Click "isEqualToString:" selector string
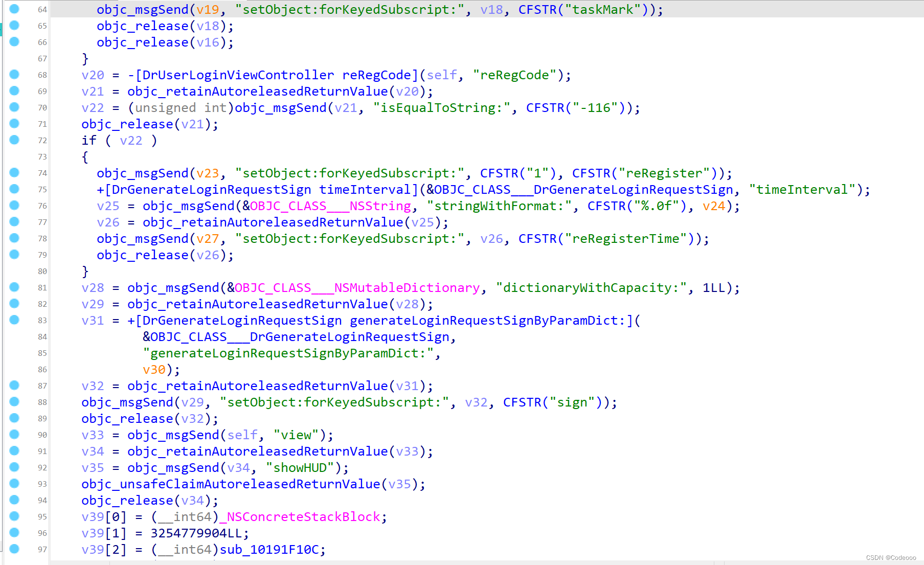Viewport: 924px width, 565px height. coord(442,108)
